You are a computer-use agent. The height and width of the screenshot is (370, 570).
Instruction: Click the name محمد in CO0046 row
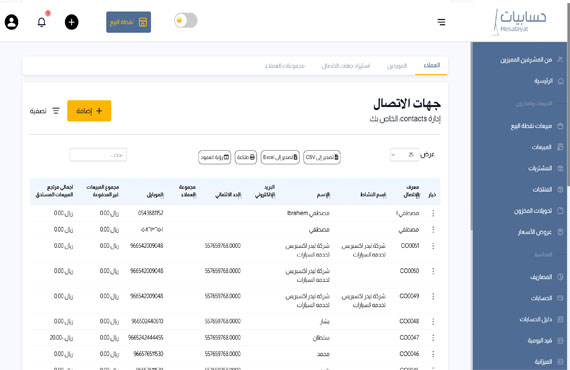click(323, 354)
